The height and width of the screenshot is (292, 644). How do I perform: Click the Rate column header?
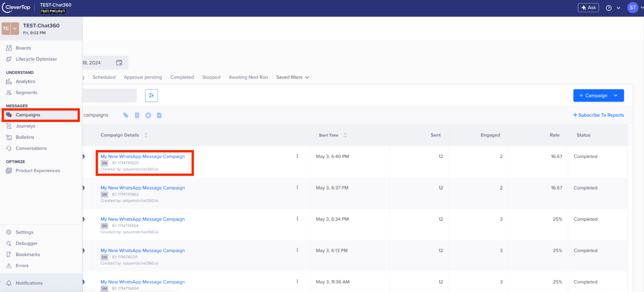tap(554, 135)
